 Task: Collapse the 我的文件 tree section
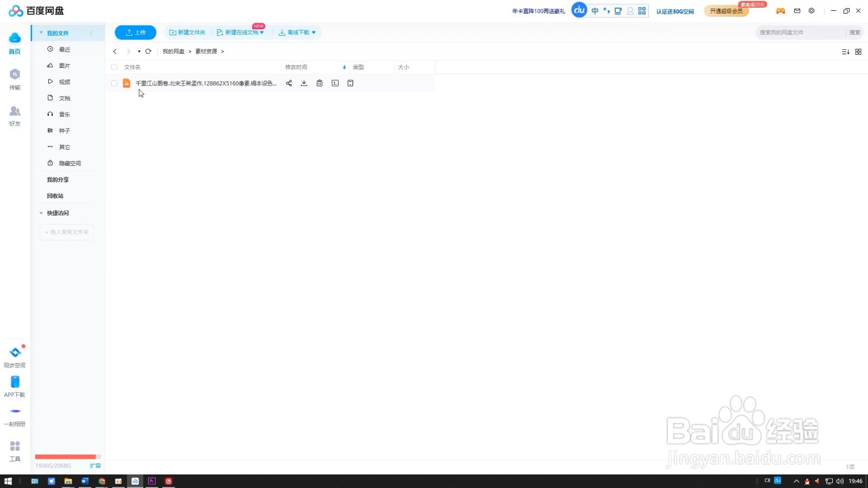pyautogui.click(x=41, y=33)
